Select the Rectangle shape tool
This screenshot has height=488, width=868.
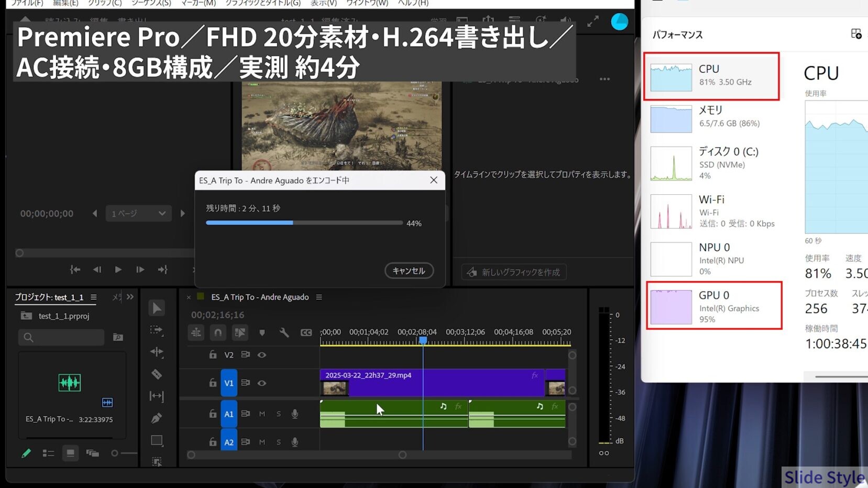coord(157,440)
